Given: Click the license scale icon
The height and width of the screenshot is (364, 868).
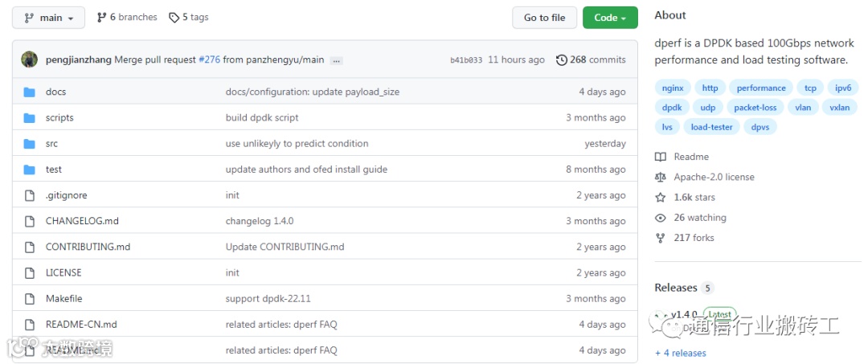Looking at the screenshot, I should [x=660, y=177].
